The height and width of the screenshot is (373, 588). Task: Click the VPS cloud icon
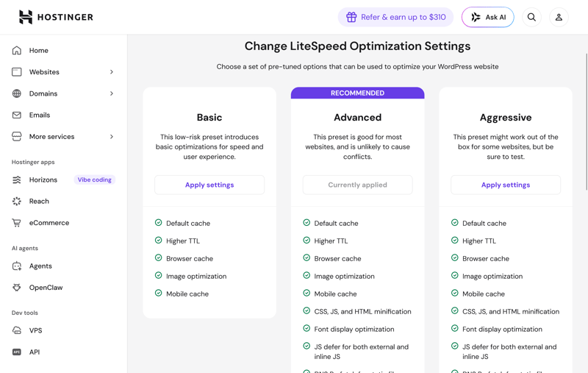coord(16,330)
